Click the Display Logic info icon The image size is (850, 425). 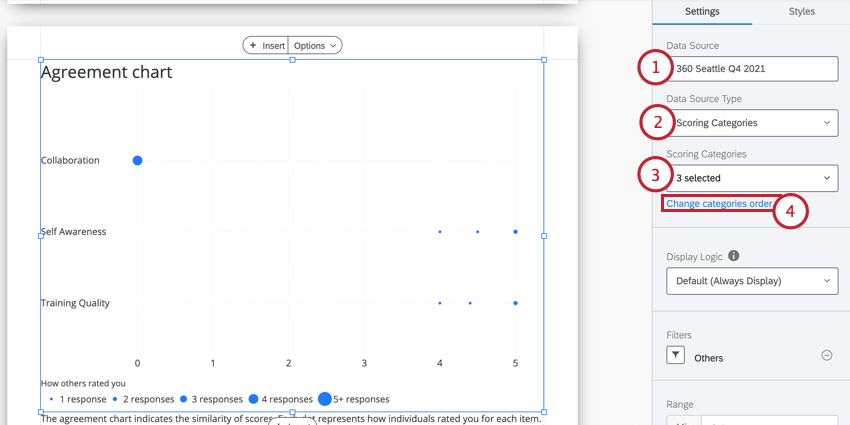734,256
